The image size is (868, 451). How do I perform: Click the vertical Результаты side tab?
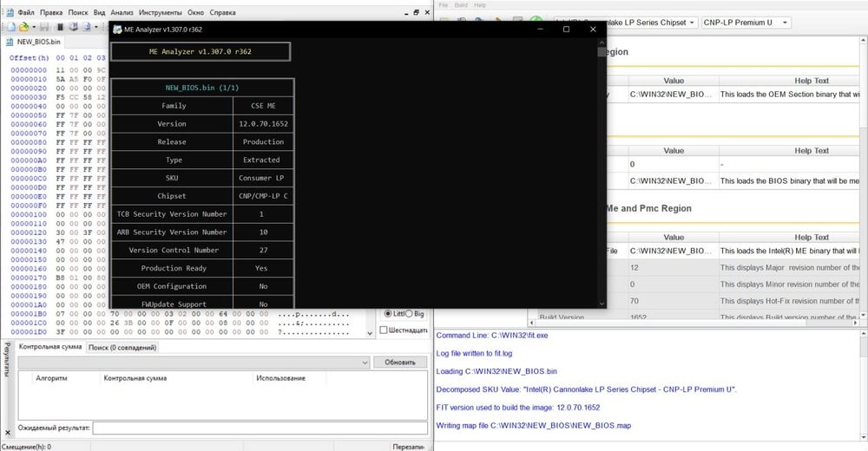coord(7,360)
